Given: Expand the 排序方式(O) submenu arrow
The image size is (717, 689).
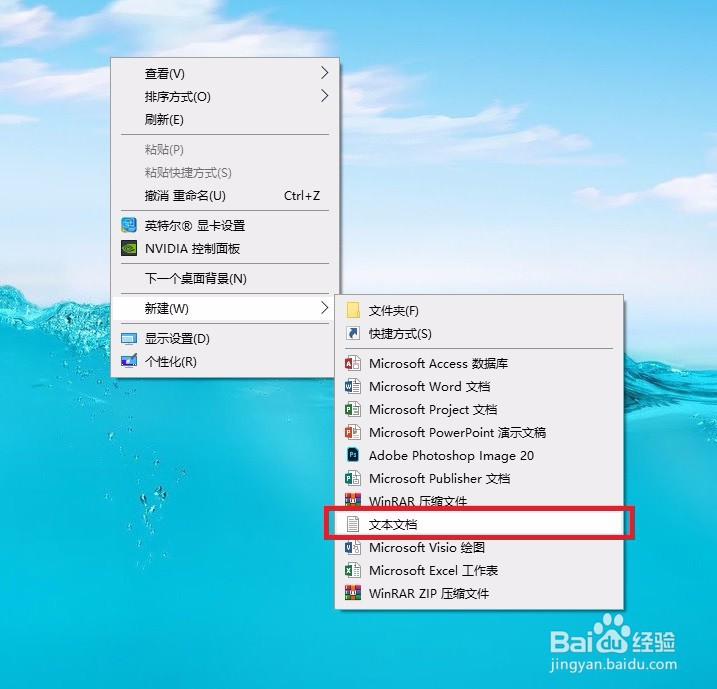Looking at the screenshot, I should tap(324, 96).
